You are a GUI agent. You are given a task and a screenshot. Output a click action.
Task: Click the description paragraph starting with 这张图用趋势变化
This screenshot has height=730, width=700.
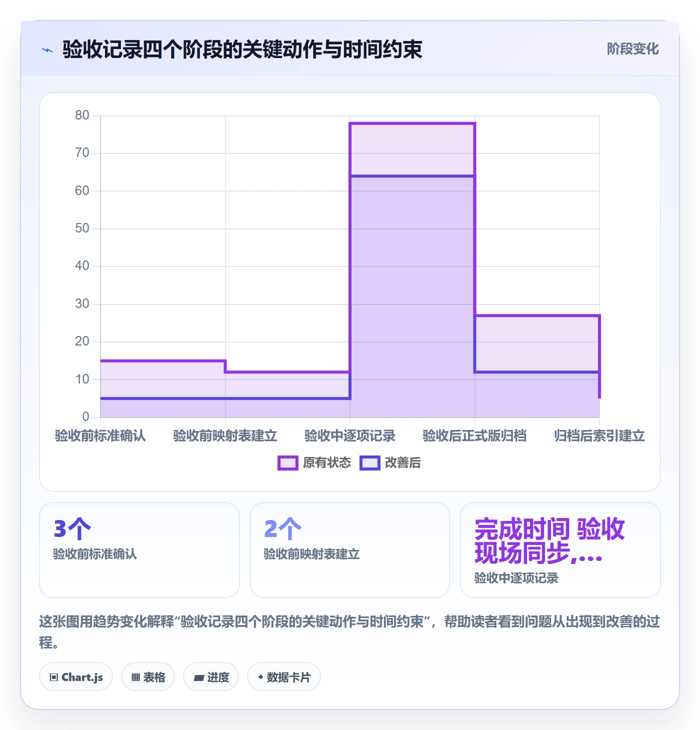pos(349,632)
